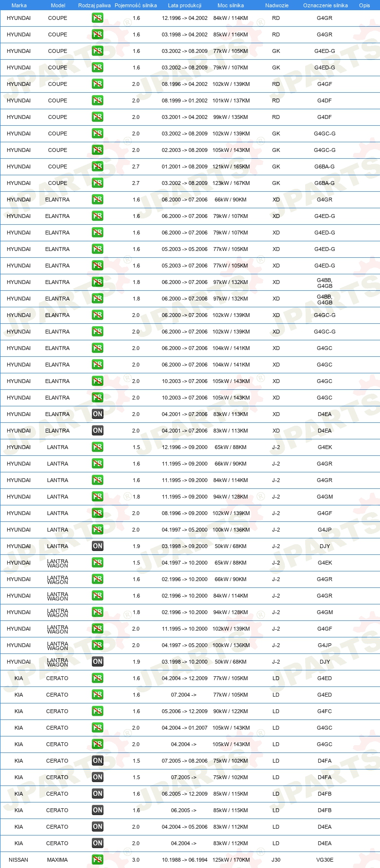This screenshot has height=868, width=380.
Task: Click petrol icon in Lantra Wagon 1.8 row
Action: tap(98, 612)
